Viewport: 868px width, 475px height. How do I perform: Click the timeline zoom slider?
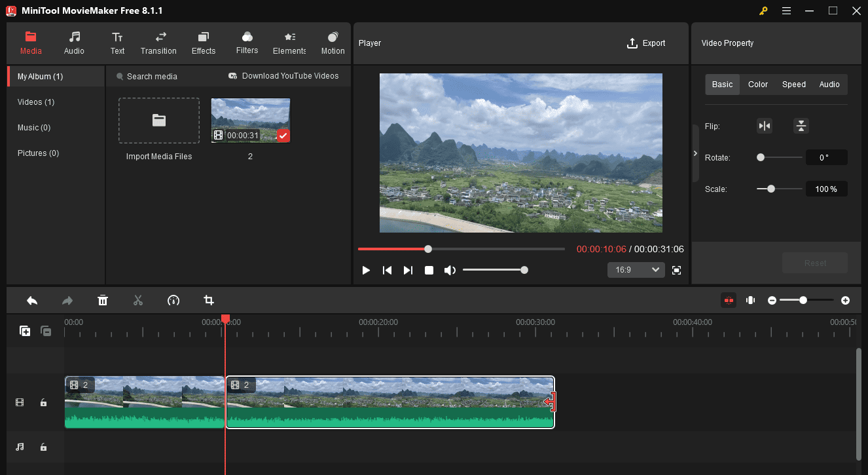pyautogui.click(x=806, y=300)
